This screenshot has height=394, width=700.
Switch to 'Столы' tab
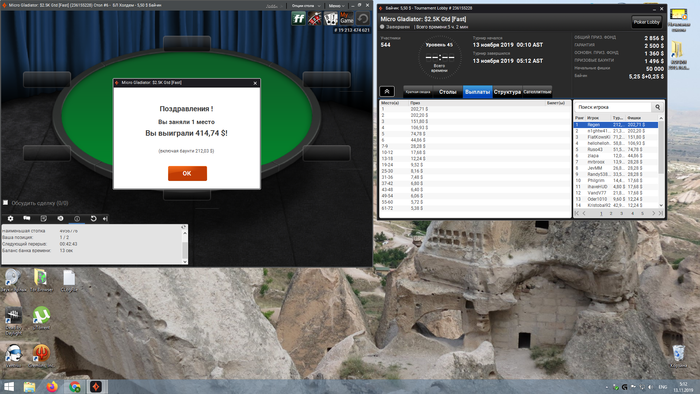pos(447,91)
